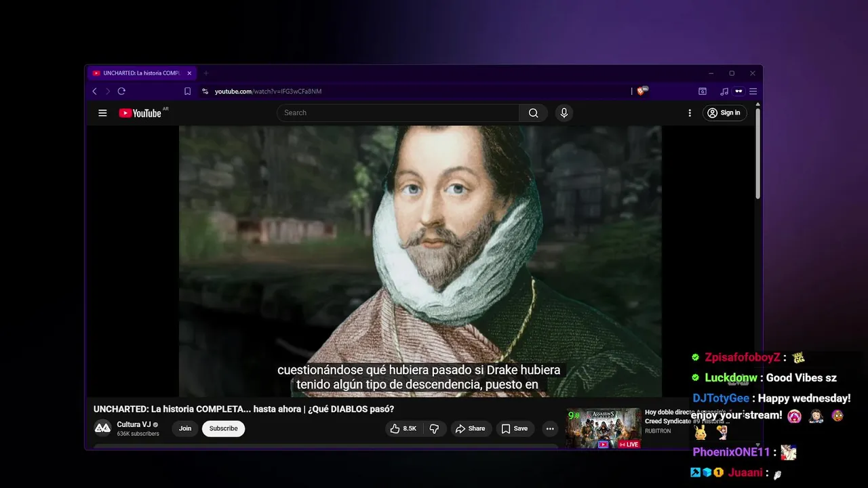Save the video to a playlist
Image resolution: width=868 pixels, height=488 pixels.
coord(514,428)
